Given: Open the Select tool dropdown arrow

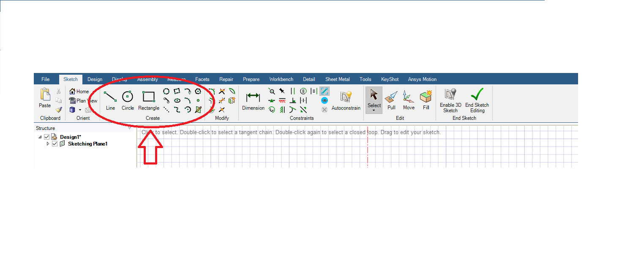Looking at the screenshot, I should [x=374, y=111].
